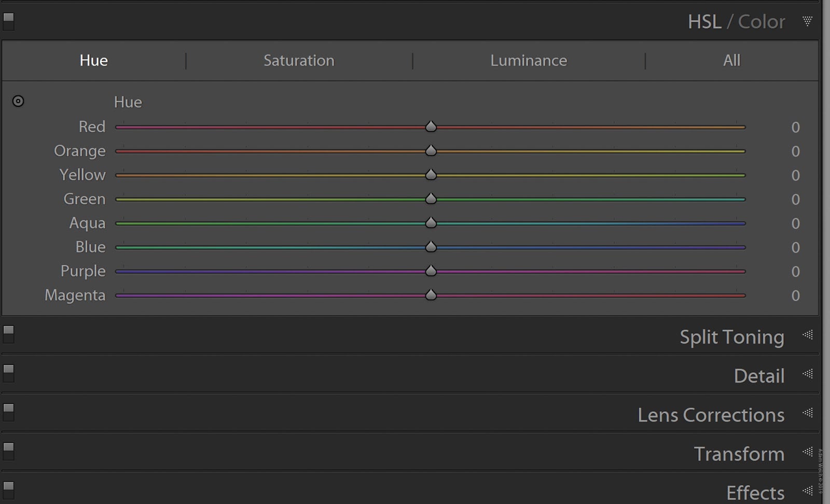
Task: Switch to the Luminance tab
Action: [528, 60]
